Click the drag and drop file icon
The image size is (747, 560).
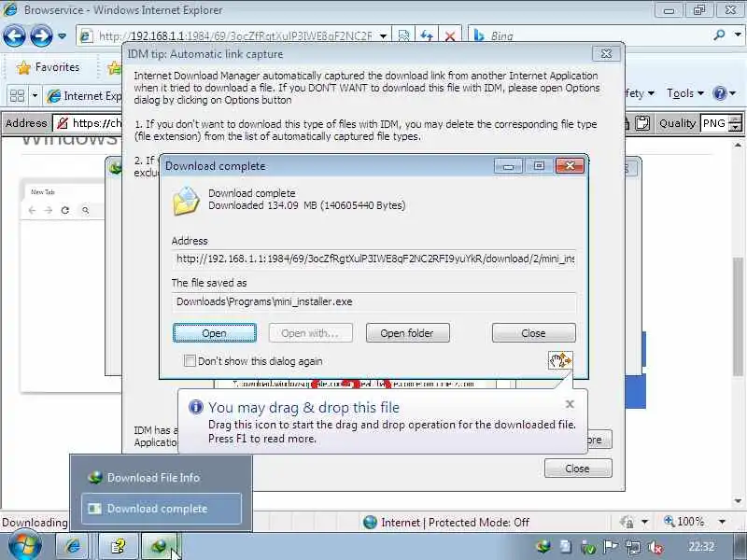[560, 360]
